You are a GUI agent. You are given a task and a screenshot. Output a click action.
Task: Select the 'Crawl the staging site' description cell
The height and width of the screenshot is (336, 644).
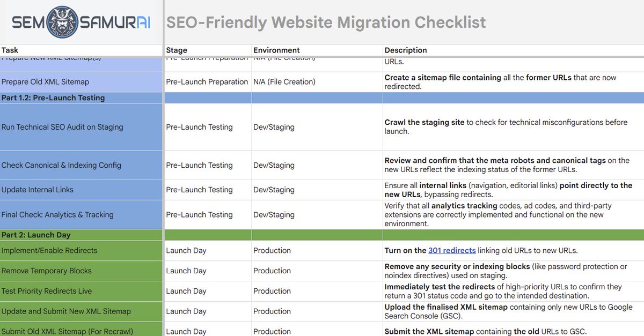coord(514,127)
